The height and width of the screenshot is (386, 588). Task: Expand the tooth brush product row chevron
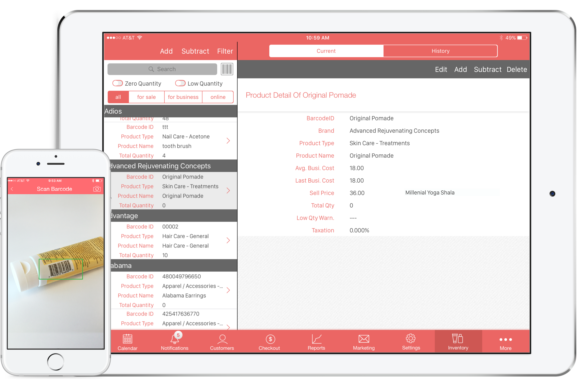(x=228, y=141)
